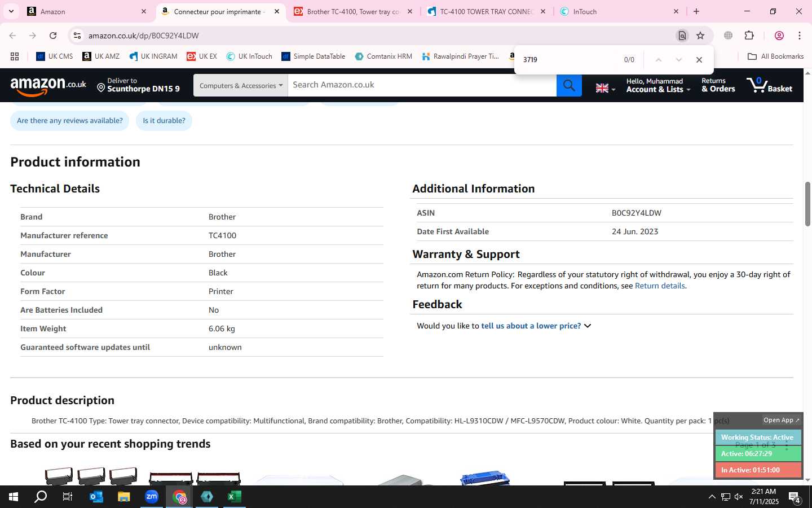Screen dimensions: 812x508
Task: Open Outlook from the taskbar
Action: (x=96, y=497)
